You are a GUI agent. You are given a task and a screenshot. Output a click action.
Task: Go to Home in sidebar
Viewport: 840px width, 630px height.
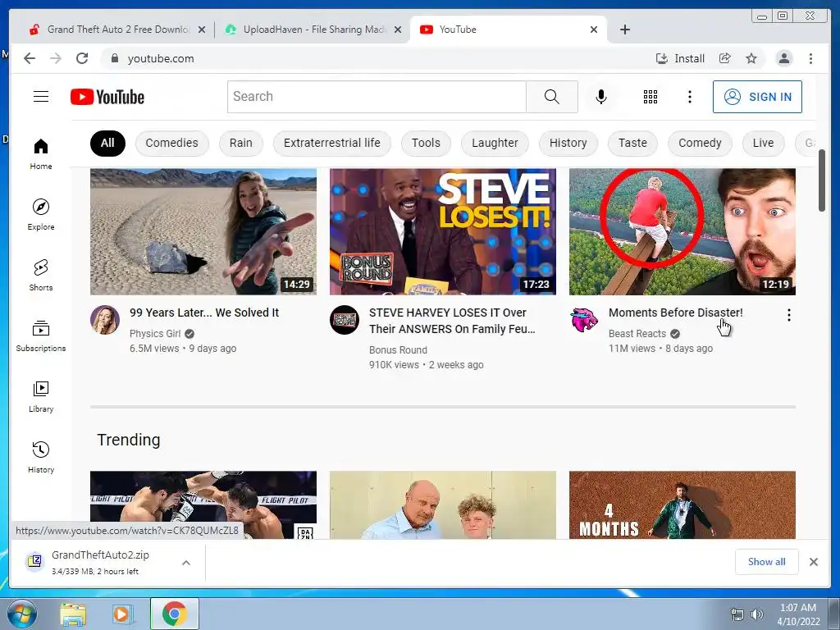pos(41,154)
